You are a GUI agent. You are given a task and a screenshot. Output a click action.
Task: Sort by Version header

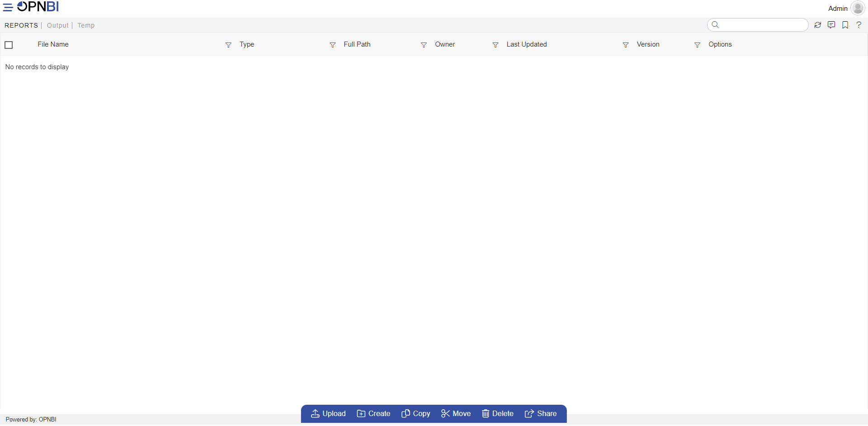(x=648, y=44)
